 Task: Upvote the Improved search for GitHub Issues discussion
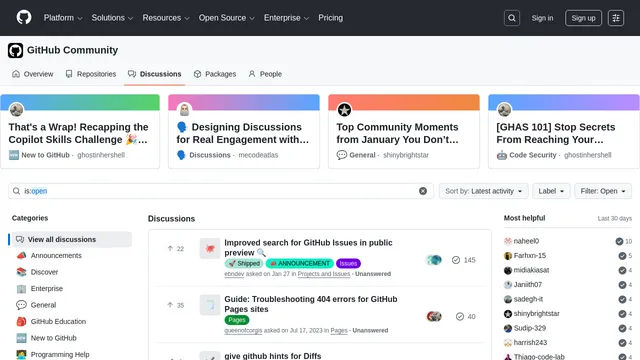point(170,249)
